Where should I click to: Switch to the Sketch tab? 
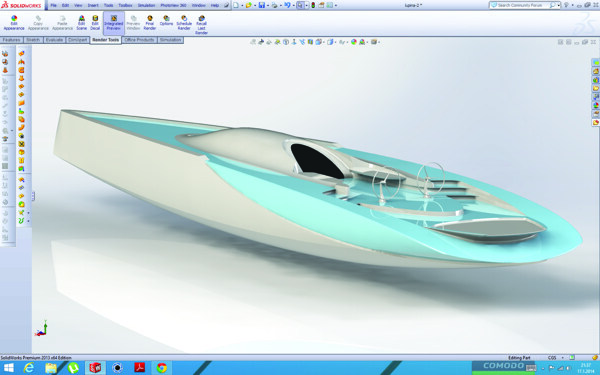33,40
